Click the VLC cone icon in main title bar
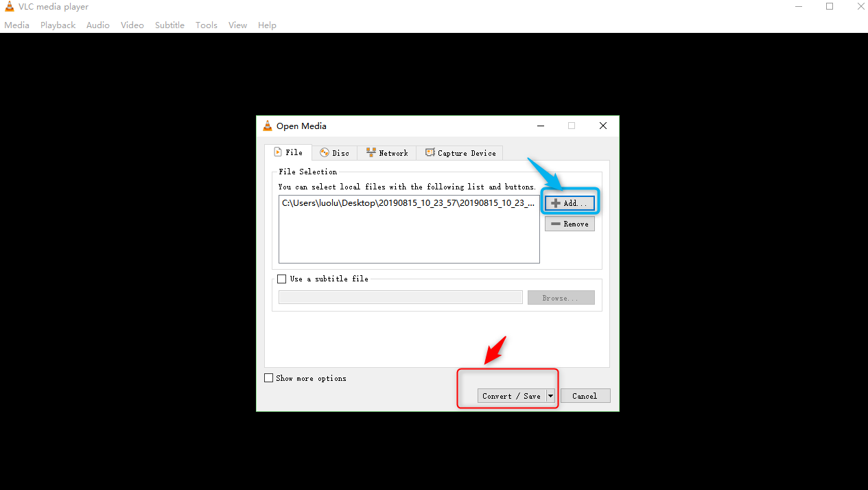 tap(9, 7)
